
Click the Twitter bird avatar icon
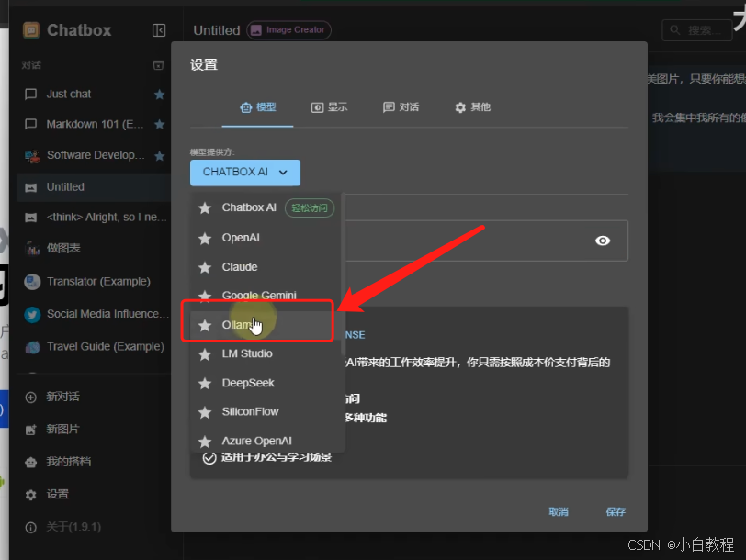pyautogui.click(x=32, y=315)
